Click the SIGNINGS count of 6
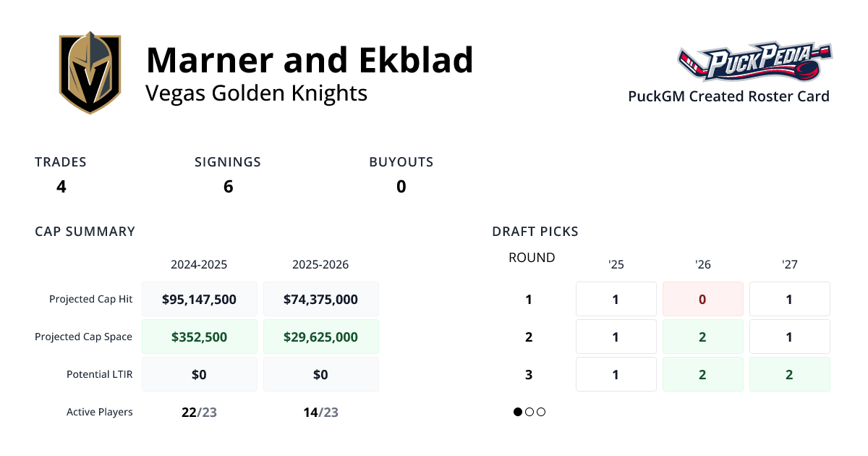Image resolution: width=868 pixels, height=456 pixels. (x=228, y=186)
